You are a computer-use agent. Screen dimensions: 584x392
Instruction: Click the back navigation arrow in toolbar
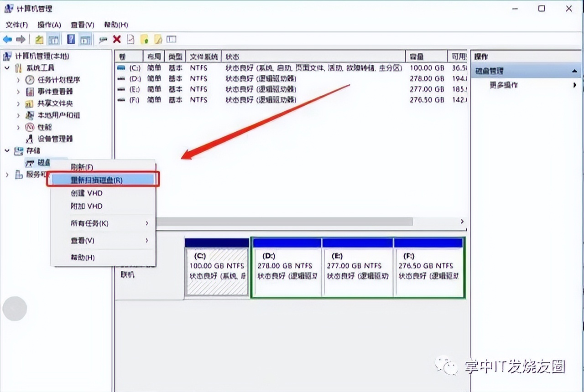pos(7,39)
